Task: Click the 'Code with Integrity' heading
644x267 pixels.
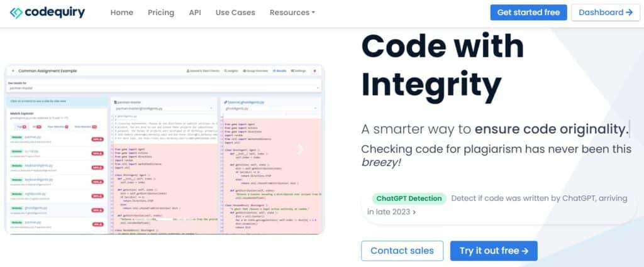Action: tap(443, 65)
